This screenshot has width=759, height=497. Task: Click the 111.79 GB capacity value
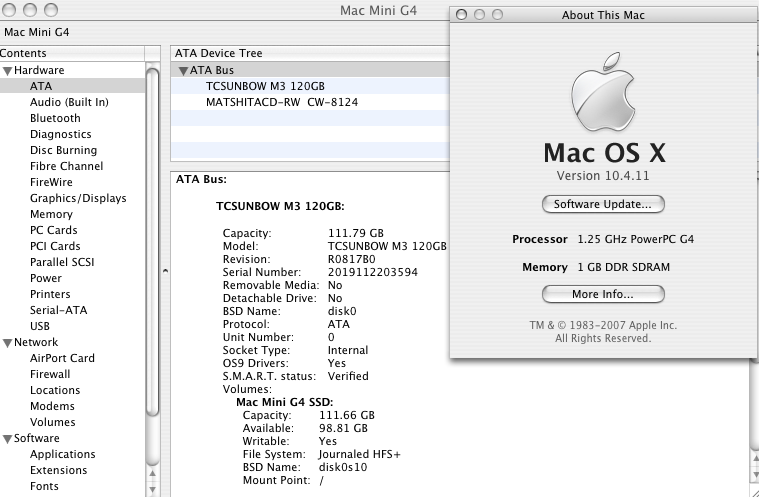(356, 233)
